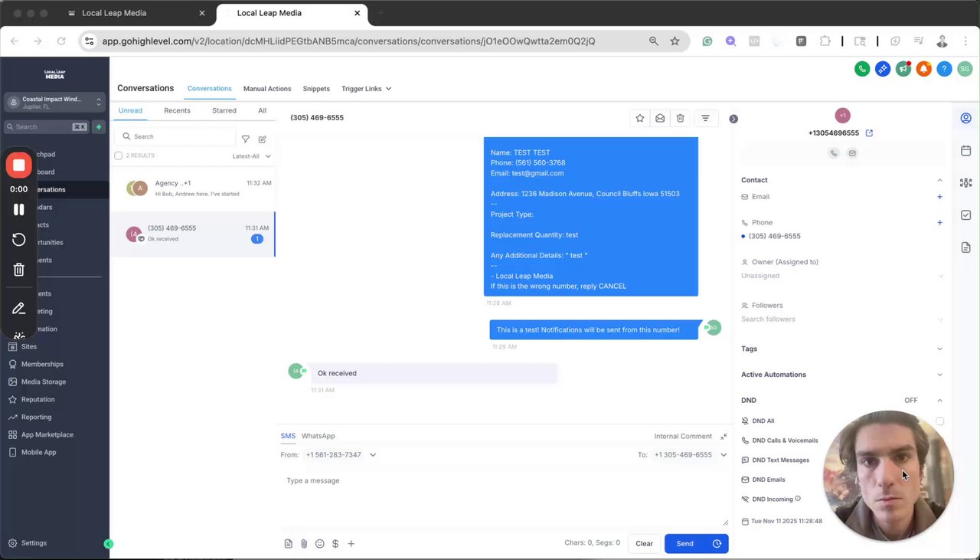The width and height of the screenshot is (980, 560).
Task: Click into the Type a message field
Action: point(505,498)
